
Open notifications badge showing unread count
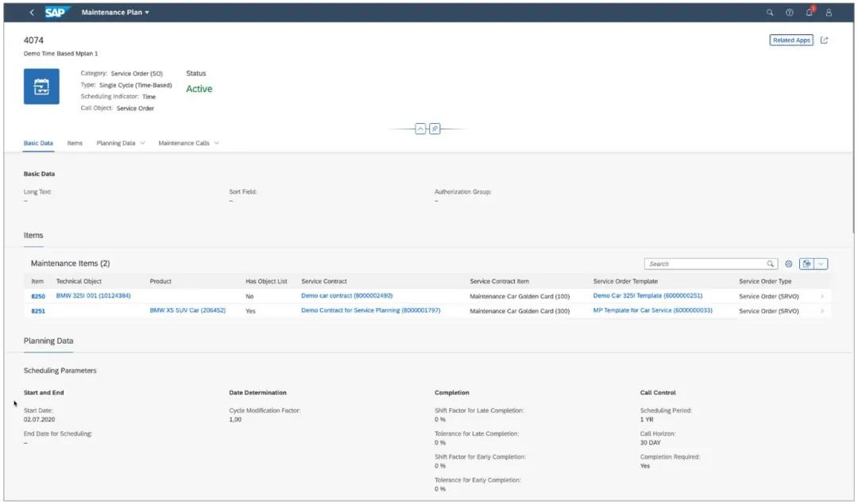[814, 7]
